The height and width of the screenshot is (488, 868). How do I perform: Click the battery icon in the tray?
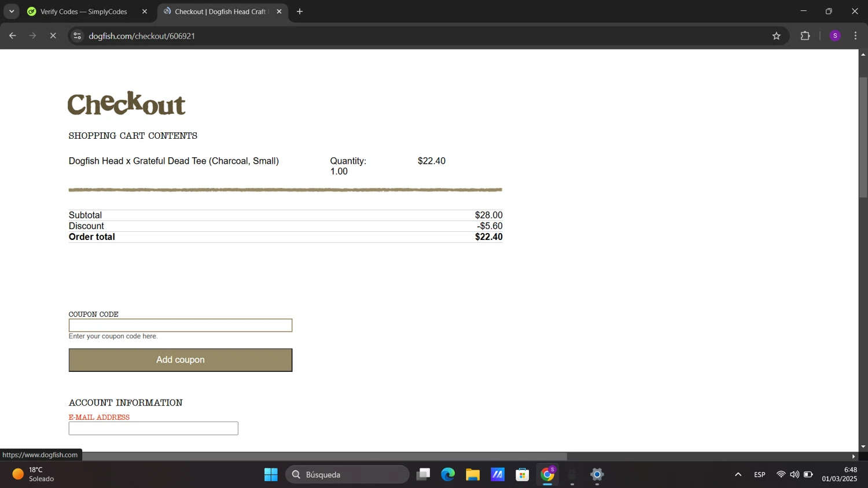point(808,475)
